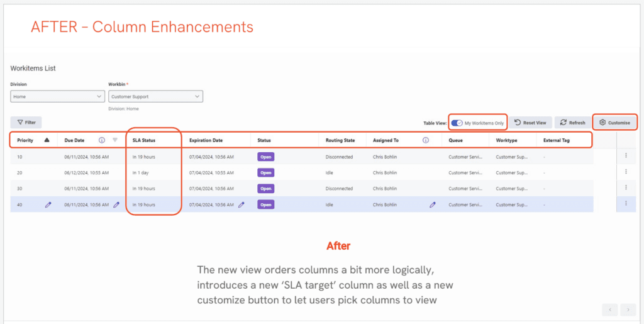Screen dimensions: 644x324
Task: Open the Customise columns button
Action: [x=614, y=123]
